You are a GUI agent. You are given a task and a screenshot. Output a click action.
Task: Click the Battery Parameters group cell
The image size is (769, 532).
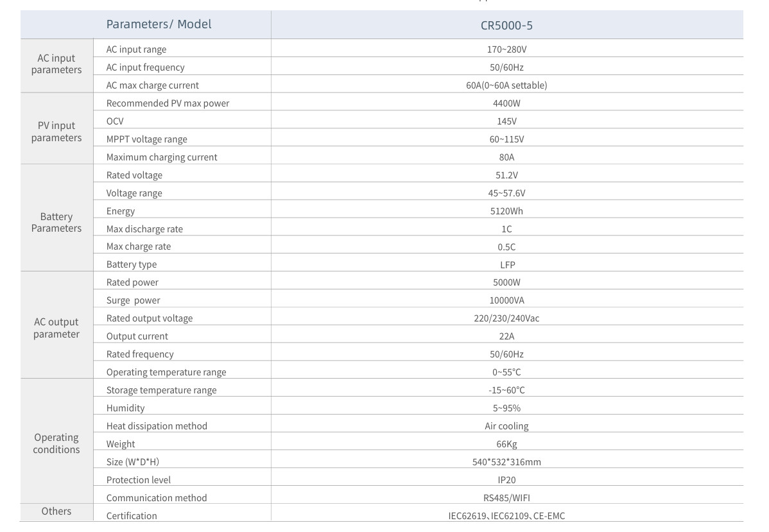[56, 222]
